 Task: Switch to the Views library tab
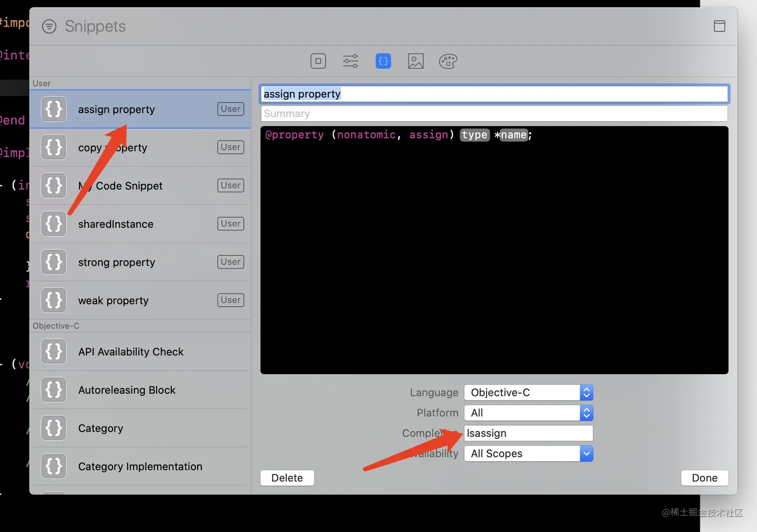pyautogui.click(x=318, y=61)
